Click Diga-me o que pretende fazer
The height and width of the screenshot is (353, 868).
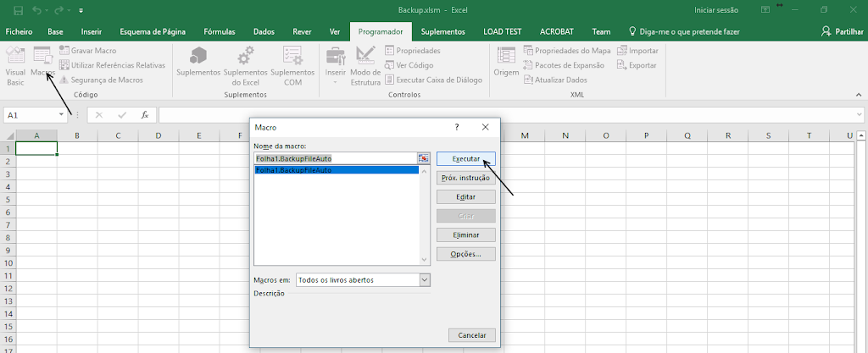pyautogui.click(x=684, y=31)
